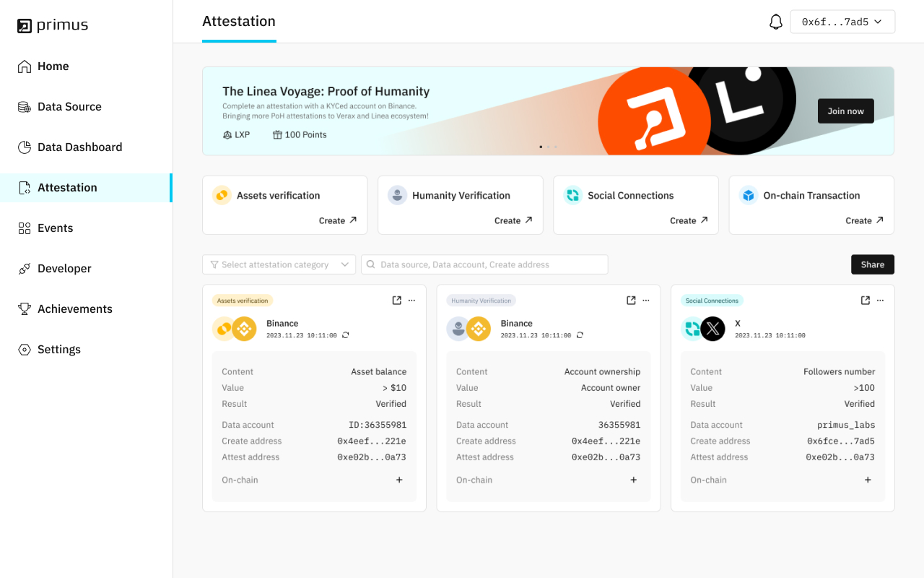Refresh the Assets verification Binance attestation
The width and height of the screenshot is (924, 578).
(x=346, y=335)
